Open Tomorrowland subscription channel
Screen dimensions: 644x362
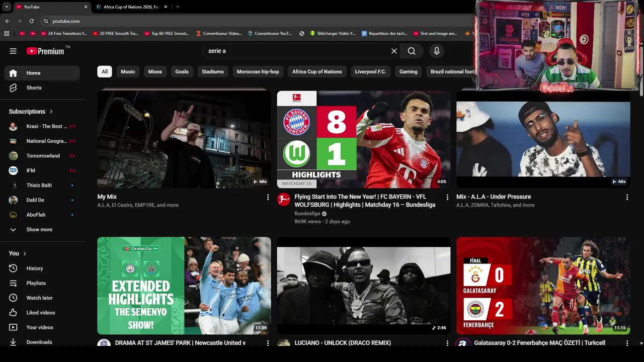click(42, 156)
